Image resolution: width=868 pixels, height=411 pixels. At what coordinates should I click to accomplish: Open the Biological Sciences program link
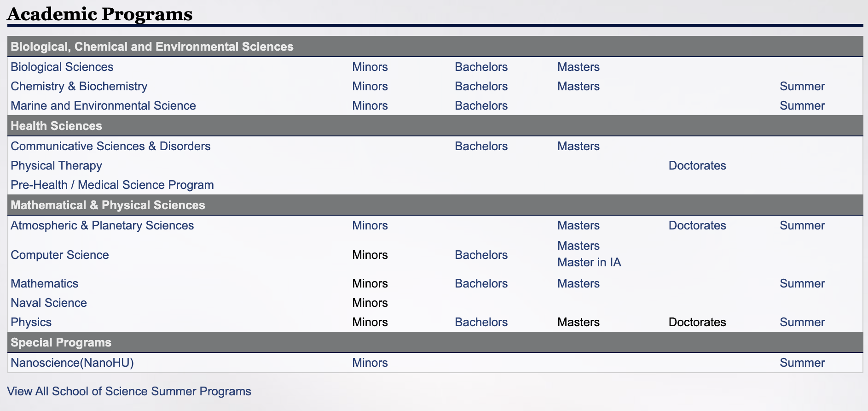click(62, 67)
